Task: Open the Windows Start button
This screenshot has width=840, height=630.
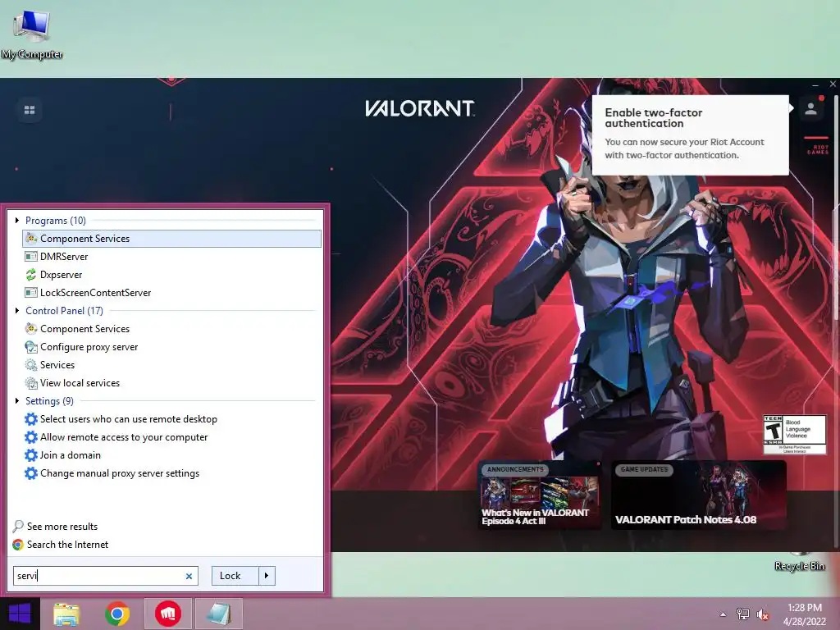Action: 20,614
